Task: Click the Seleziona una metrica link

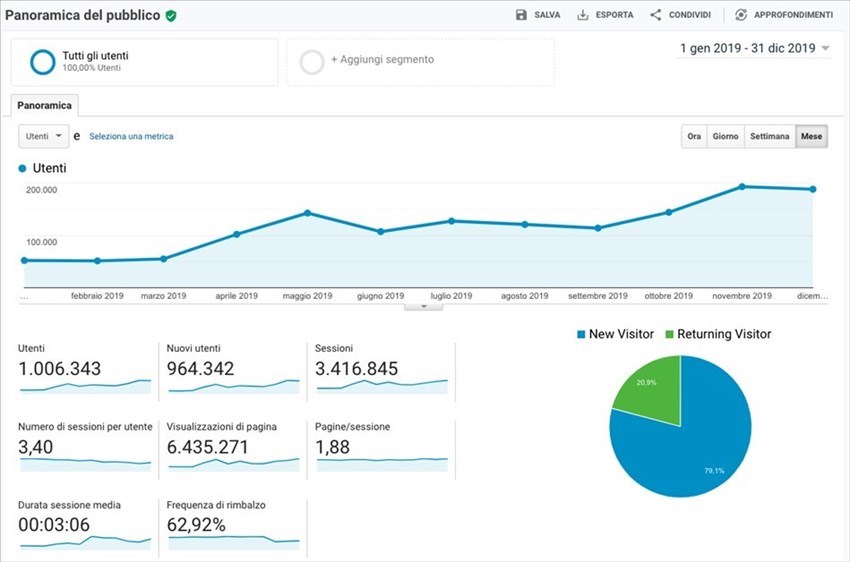Action: 131,136
